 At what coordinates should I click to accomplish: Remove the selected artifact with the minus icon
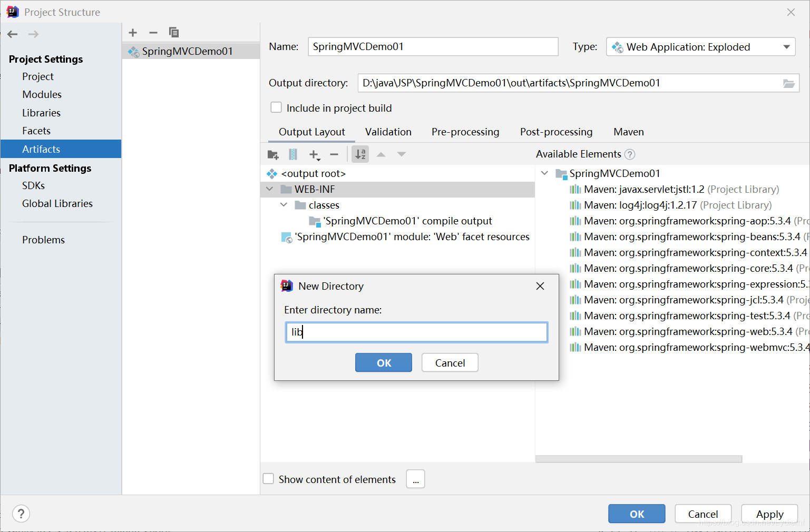tap(153, 33)
